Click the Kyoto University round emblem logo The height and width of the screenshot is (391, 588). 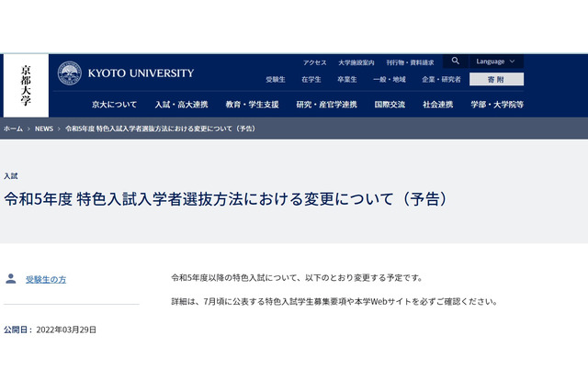70,73
